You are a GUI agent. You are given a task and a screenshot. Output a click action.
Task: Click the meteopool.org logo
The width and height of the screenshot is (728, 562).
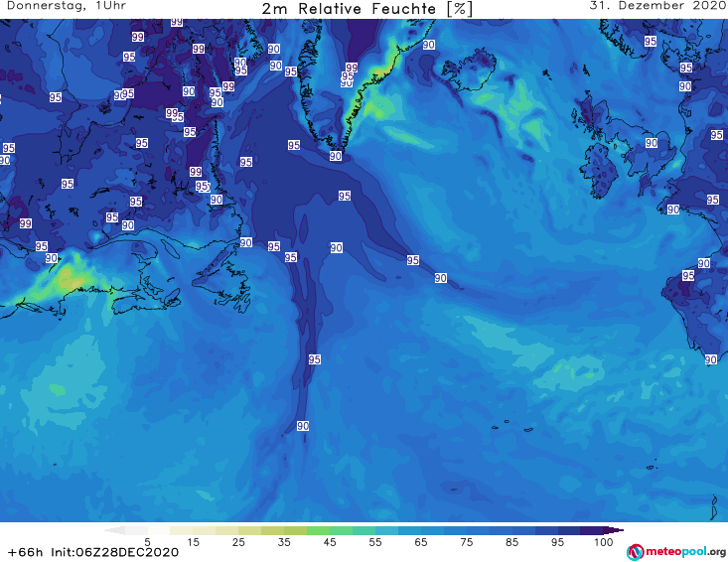[x=676, y=552]
